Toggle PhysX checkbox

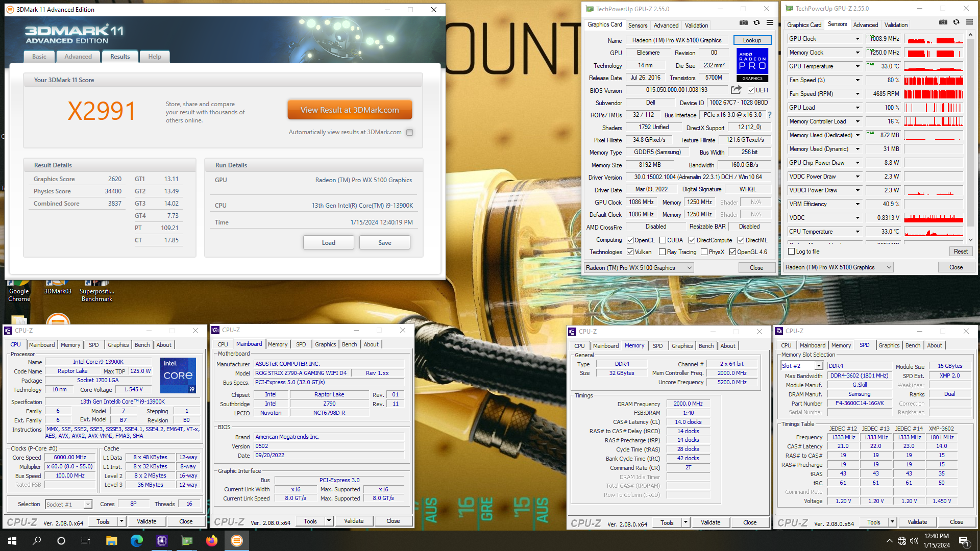pos(704,252)
